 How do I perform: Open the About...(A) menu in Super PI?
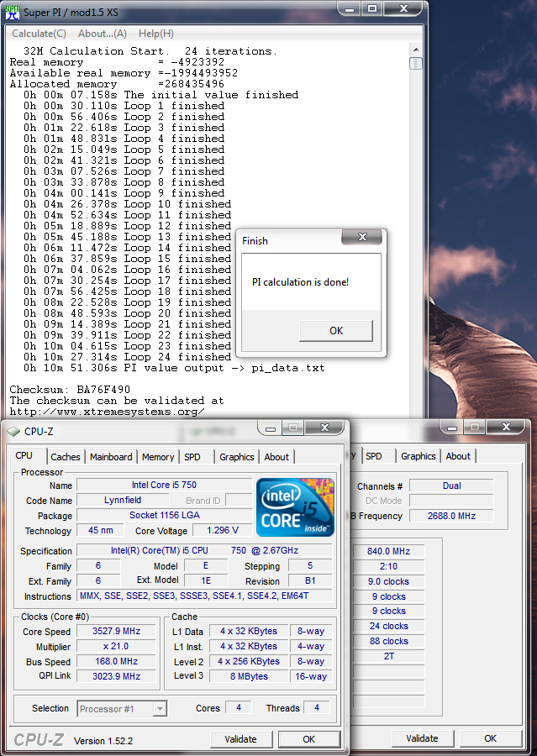pyautogui.click(x=103, y=34)
